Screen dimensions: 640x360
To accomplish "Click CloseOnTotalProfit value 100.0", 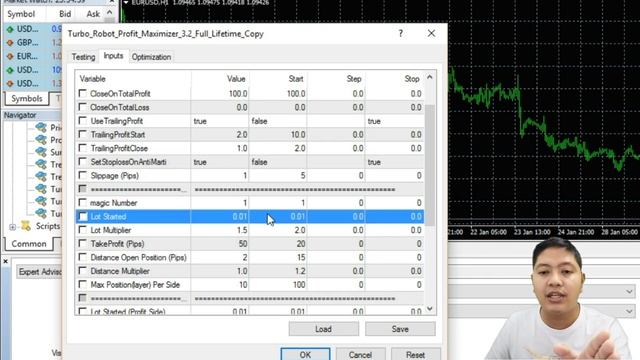I will tap(238, 93).
